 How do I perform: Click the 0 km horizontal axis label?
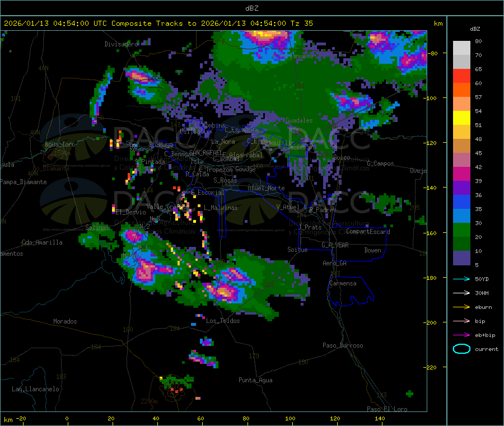click(x=67, y=418)
